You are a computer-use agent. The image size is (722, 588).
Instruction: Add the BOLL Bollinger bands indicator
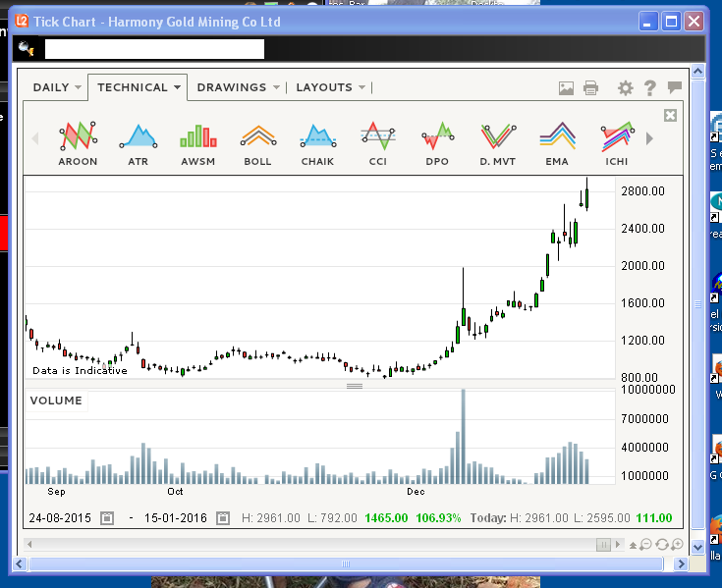257,143
